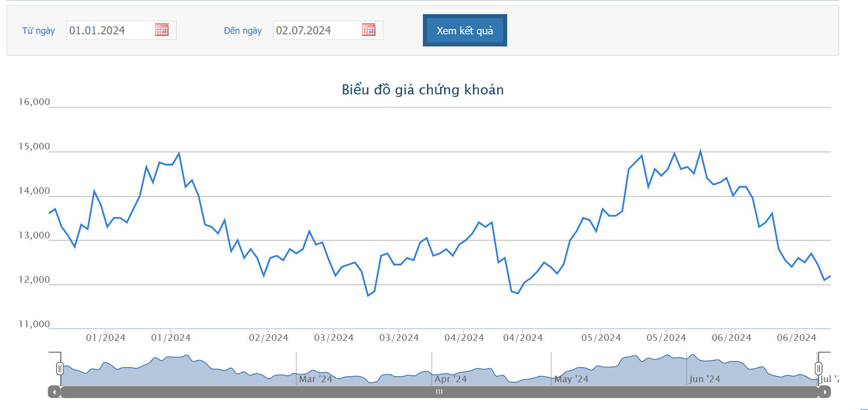Select the Jun '24 marker in navigator

coord(704,379)
